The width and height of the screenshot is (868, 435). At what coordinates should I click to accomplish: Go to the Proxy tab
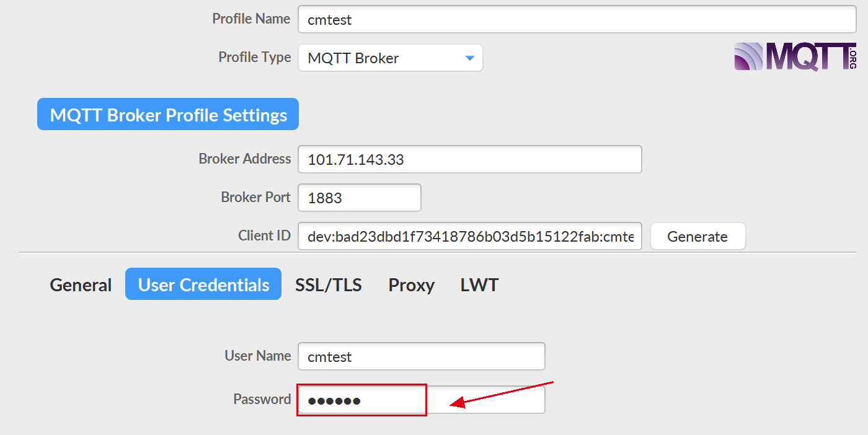(411, 285)
